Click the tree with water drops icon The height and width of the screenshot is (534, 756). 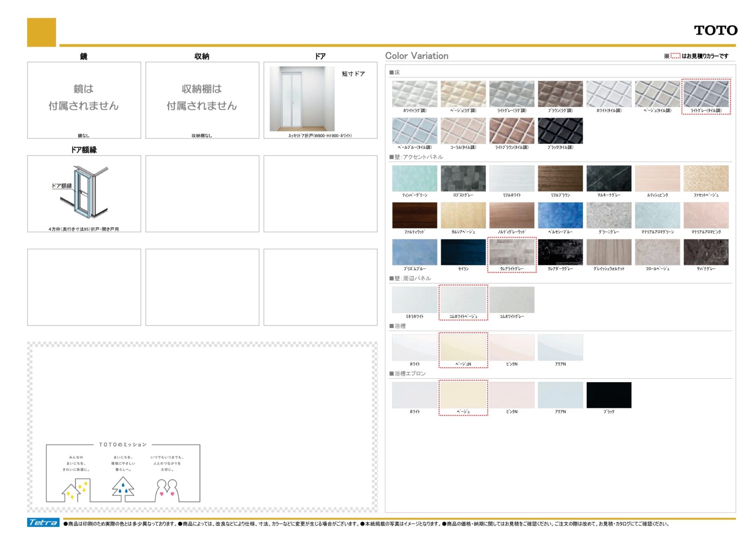coord(123,488)
